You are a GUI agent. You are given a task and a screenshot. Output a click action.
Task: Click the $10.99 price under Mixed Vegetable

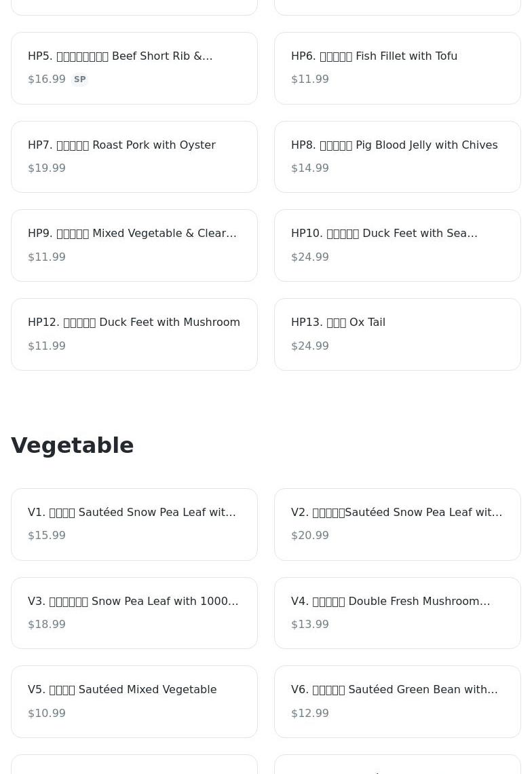pyautogui.click(x=47, y=714)
